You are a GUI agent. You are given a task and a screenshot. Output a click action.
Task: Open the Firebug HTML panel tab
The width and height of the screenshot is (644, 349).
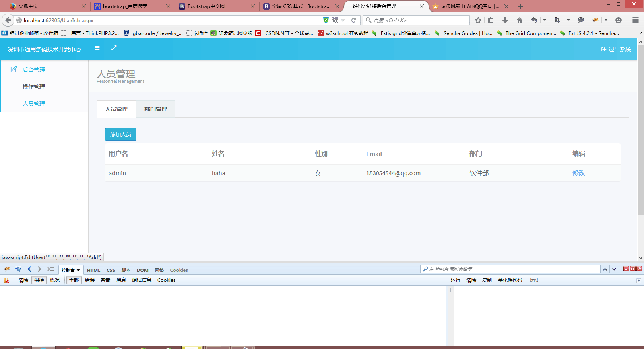point(94,270)
